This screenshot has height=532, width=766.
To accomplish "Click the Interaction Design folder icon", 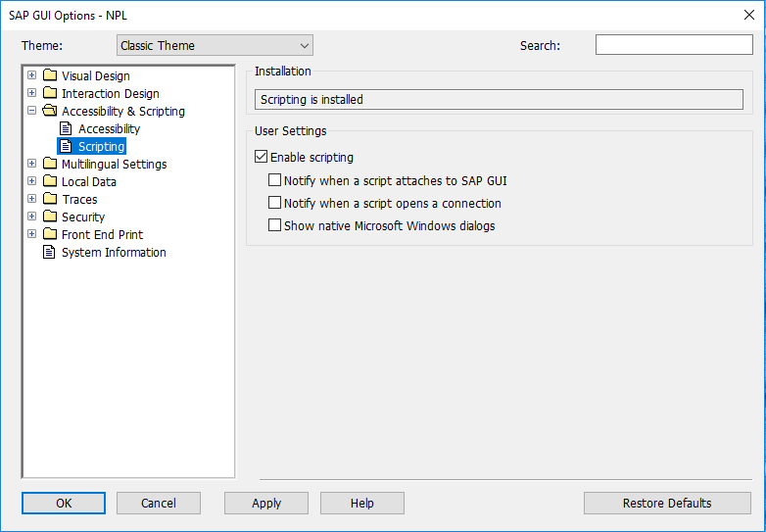I will pyautogui.click(x=50, y=93).
